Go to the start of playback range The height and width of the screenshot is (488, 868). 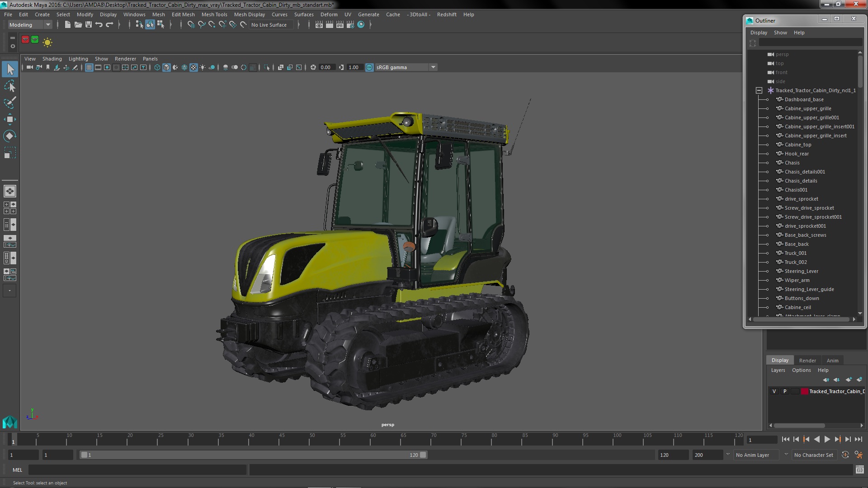785,439
